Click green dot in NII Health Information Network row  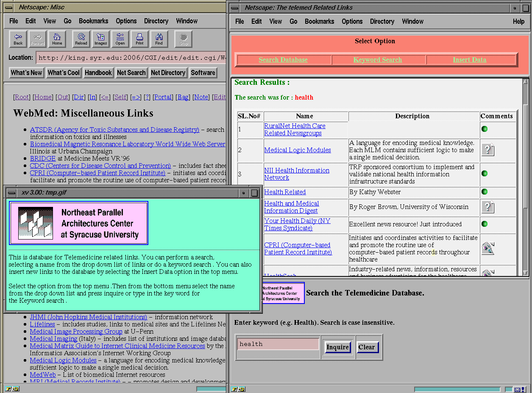(x=485, y=173)
